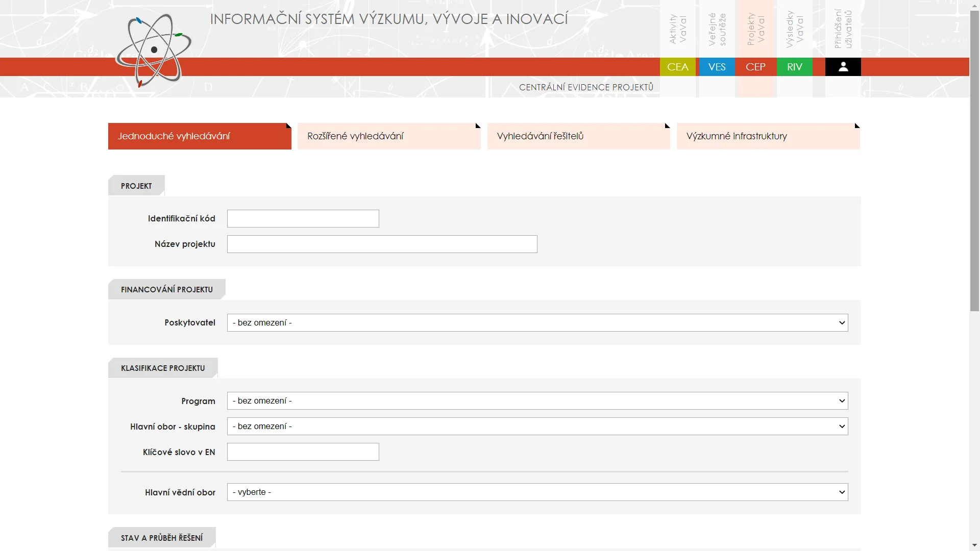Open the CEA section
The image size is (980, 551).
[677, 67]
